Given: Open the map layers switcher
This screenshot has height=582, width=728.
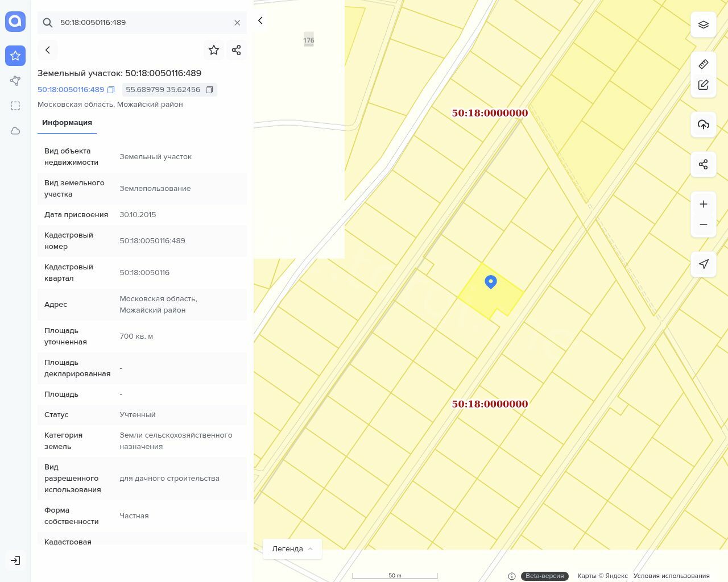Looking at the screenshot, I should click(704, 24).
